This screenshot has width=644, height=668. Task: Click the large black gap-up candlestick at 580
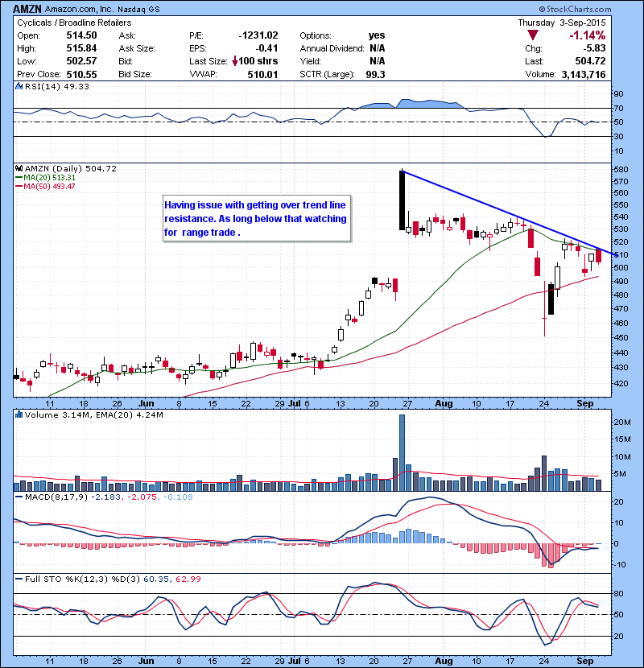(402, 200)
